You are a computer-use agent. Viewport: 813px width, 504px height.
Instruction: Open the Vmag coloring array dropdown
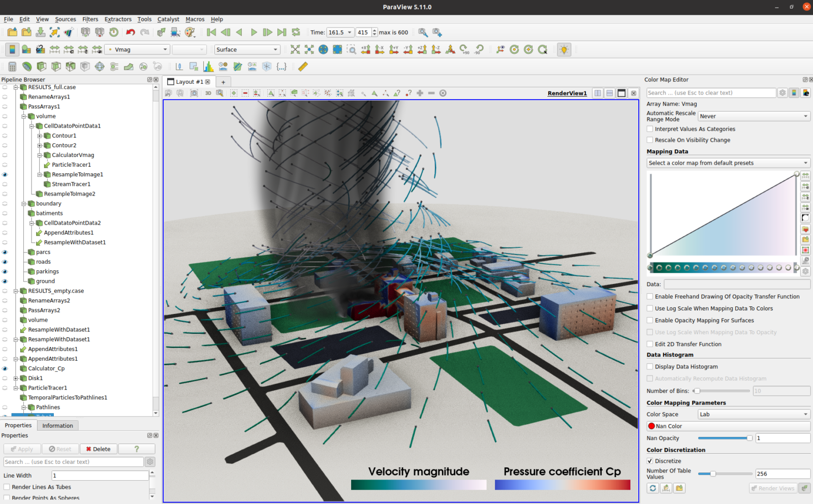136,49
